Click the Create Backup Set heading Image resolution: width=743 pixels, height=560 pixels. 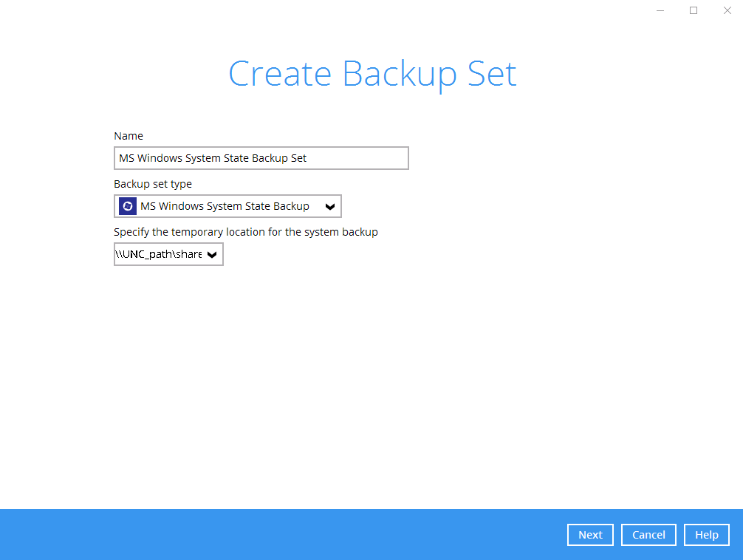371,75
